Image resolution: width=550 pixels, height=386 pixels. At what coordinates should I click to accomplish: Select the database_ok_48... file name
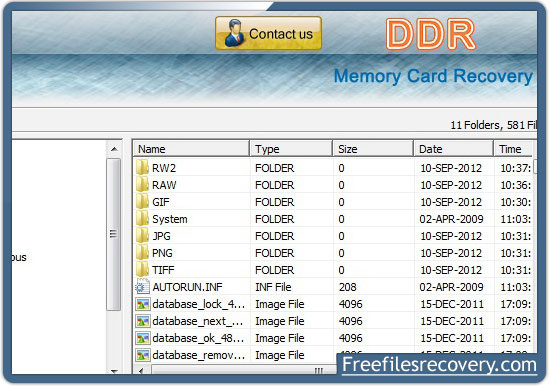point(199,338)
